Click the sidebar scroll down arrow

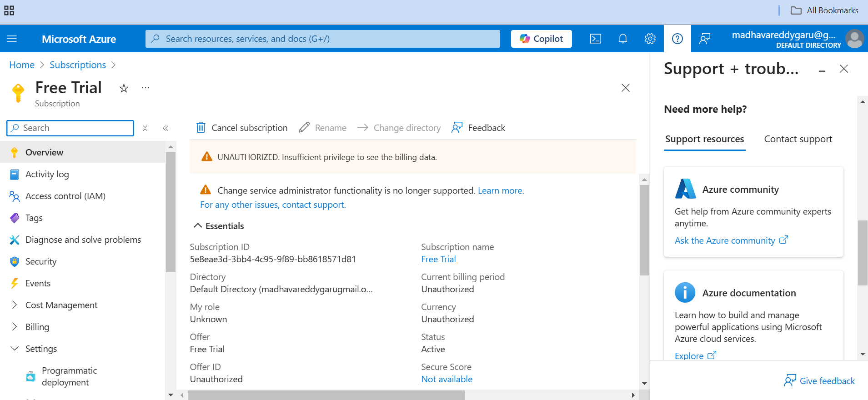(171, 395)
